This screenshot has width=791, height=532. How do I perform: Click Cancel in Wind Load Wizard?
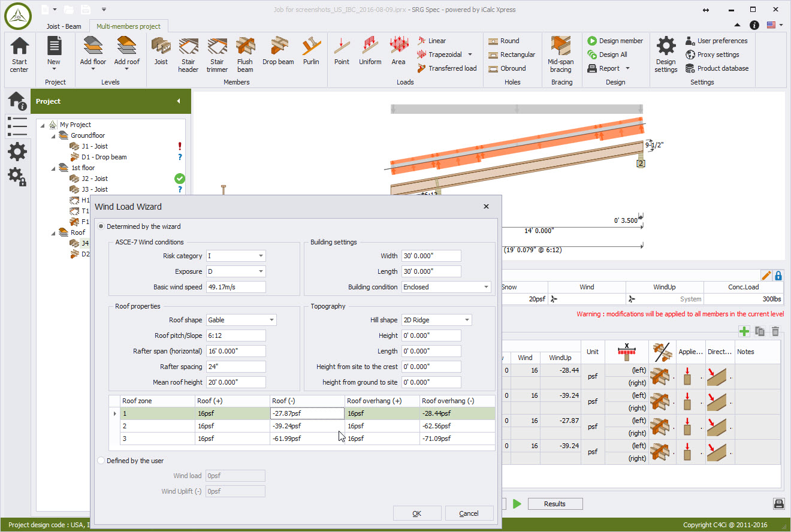[469, 513]
